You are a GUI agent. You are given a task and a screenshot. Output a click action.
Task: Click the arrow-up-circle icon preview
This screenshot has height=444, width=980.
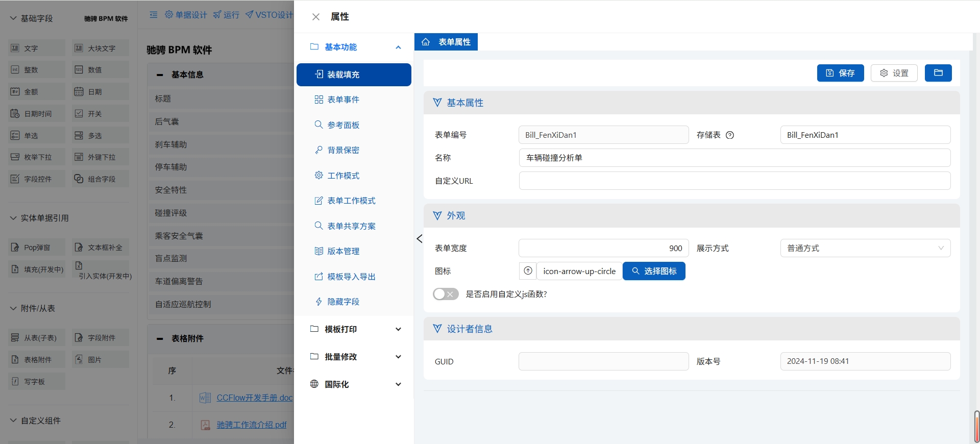tap(528, 271)
